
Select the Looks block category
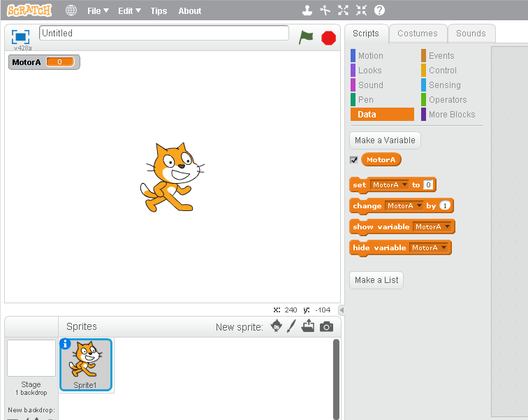click(x=369, y=71)
